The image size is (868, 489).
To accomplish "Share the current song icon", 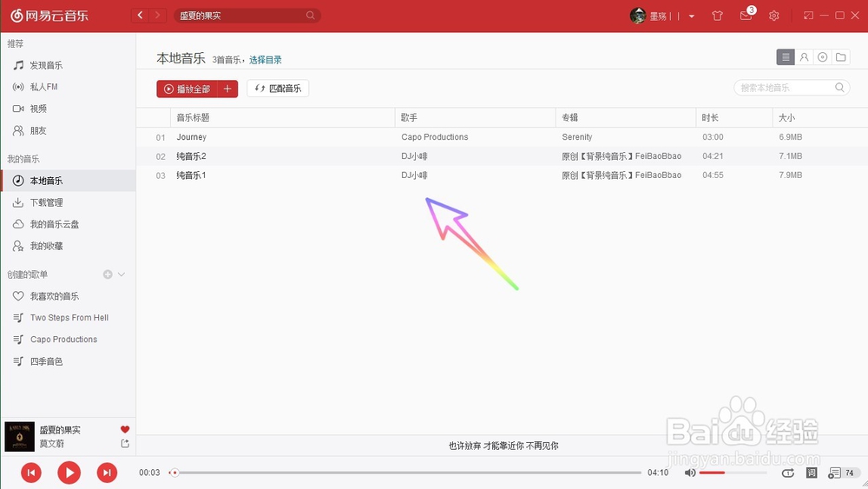I will point(125,444).
